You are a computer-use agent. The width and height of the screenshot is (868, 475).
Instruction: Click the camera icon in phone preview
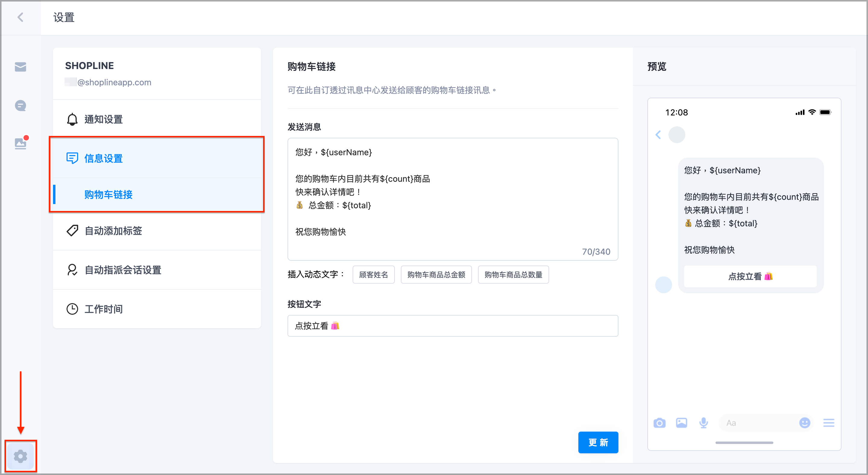tap(659, 423)
